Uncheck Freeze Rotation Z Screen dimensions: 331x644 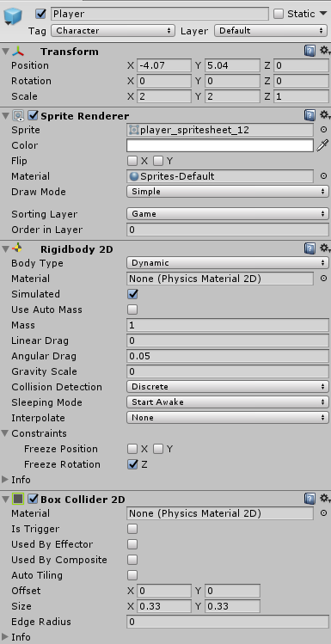pyautogui.click(x=132, y=464)
